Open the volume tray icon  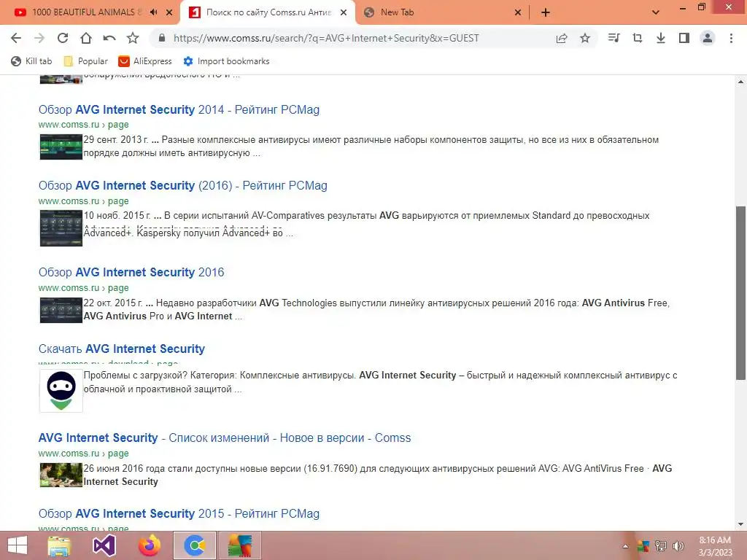(x=679, y=546)
